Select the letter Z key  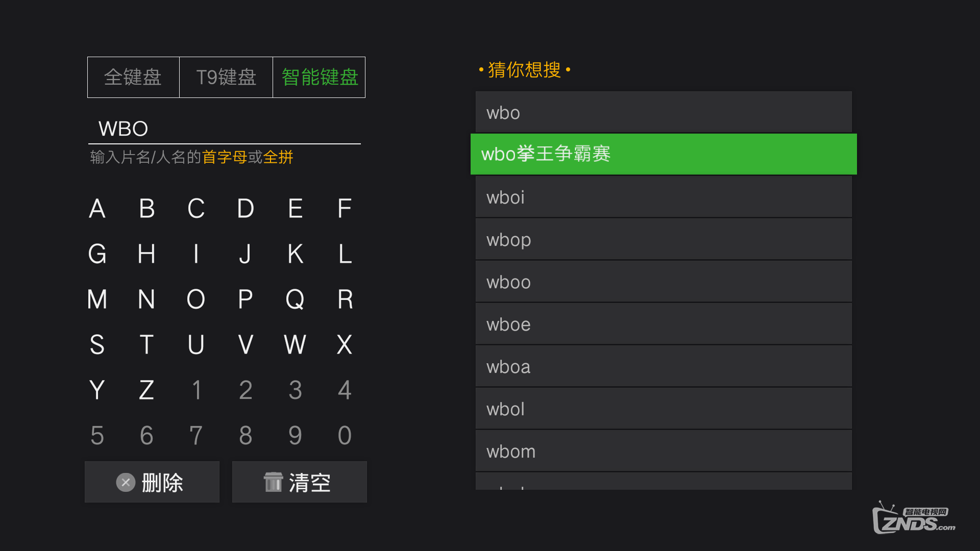(x=146, y=390)
